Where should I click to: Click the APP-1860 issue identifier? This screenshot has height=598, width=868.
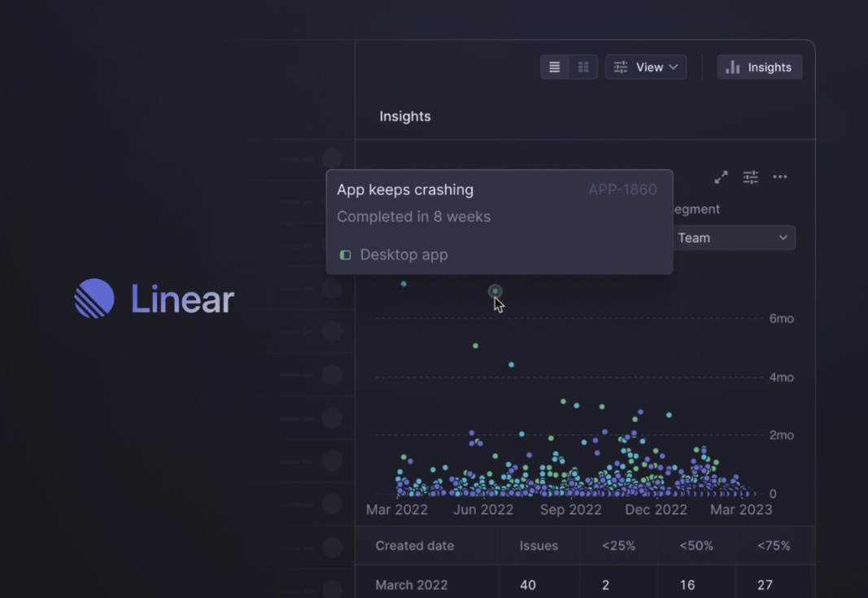pyautogui.click(x=622, y=190)
